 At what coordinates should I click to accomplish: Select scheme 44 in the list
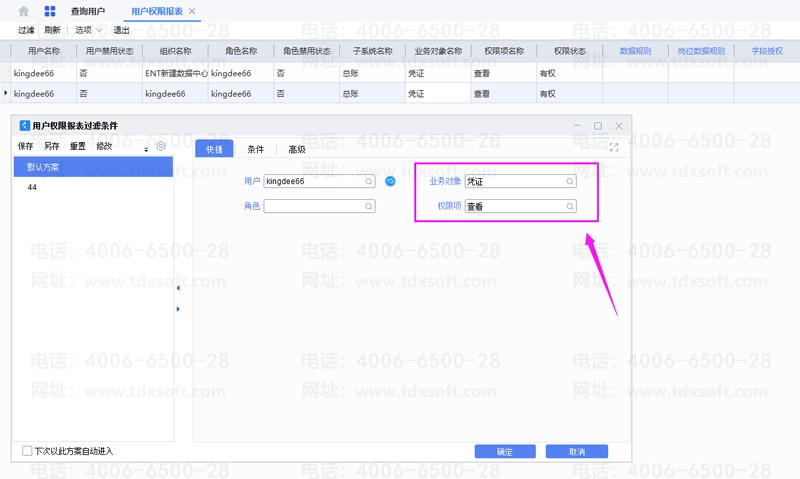click(x=33, y=187)
